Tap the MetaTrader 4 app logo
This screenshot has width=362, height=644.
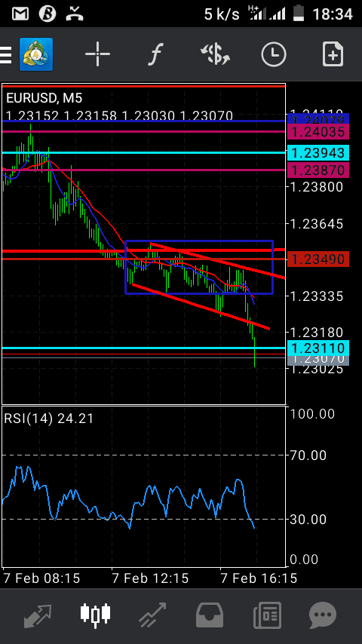36,54
